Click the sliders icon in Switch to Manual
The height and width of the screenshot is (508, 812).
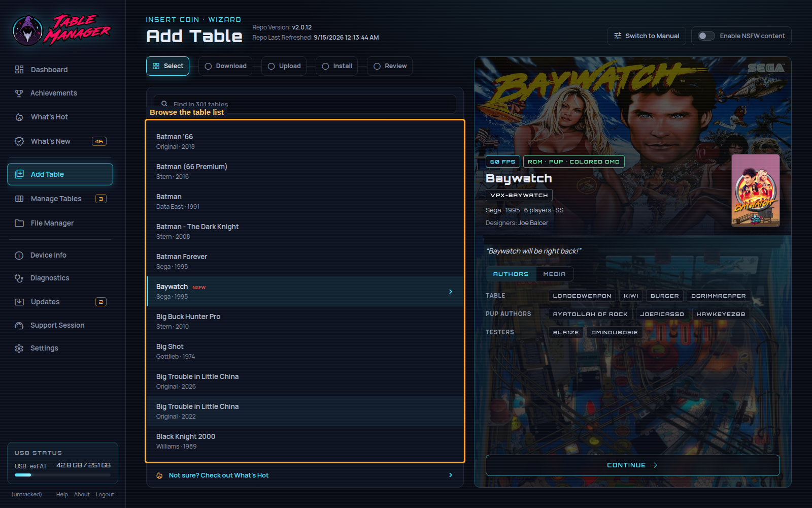point(618,36)
